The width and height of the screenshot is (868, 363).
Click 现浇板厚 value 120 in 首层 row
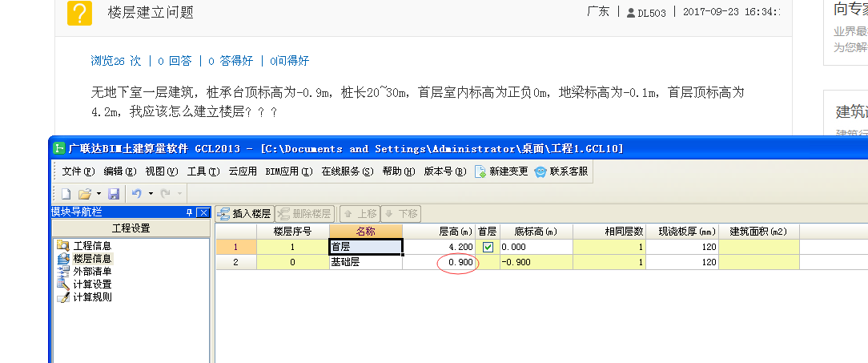[682, 247]
